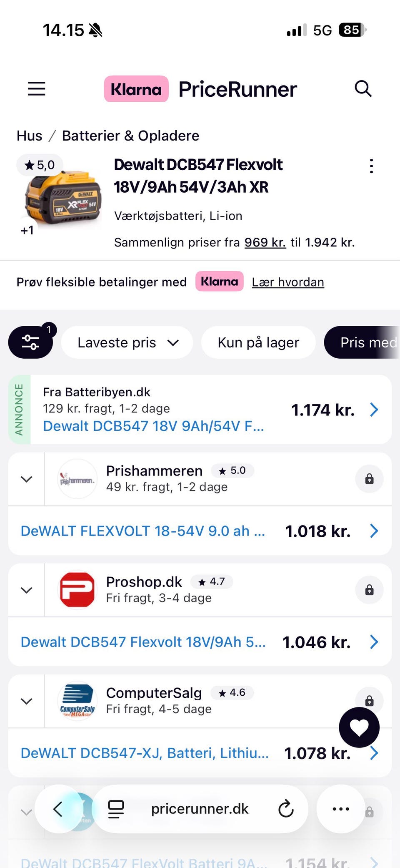Open Batterier & Opladere breadcrumb
This screenshot has height=868, width=400.
[130, 136]
